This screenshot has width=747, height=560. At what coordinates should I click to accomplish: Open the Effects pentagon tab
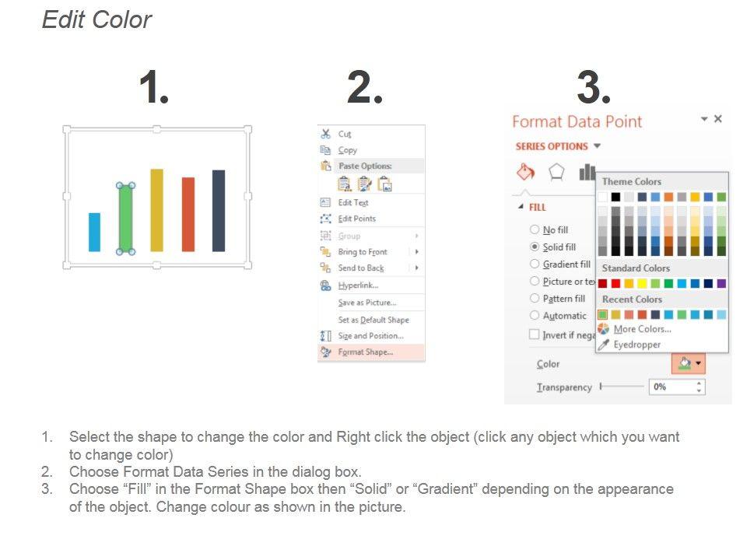click(x=556, y=172)
